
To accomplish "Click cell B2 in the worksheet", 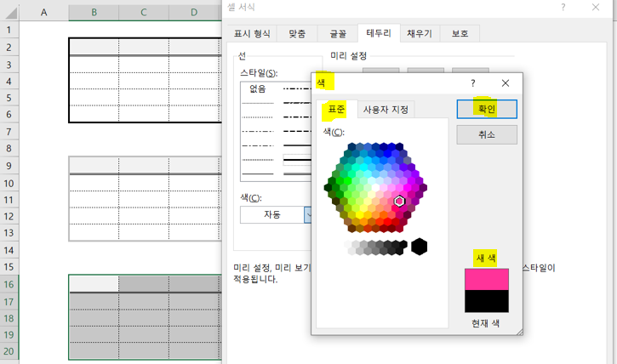I will point(94,47).
